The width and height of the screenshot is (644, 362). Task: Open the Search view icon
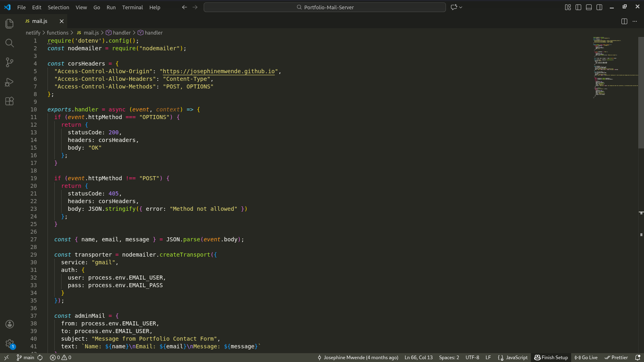pyautogui.click(x=9, y=43)
